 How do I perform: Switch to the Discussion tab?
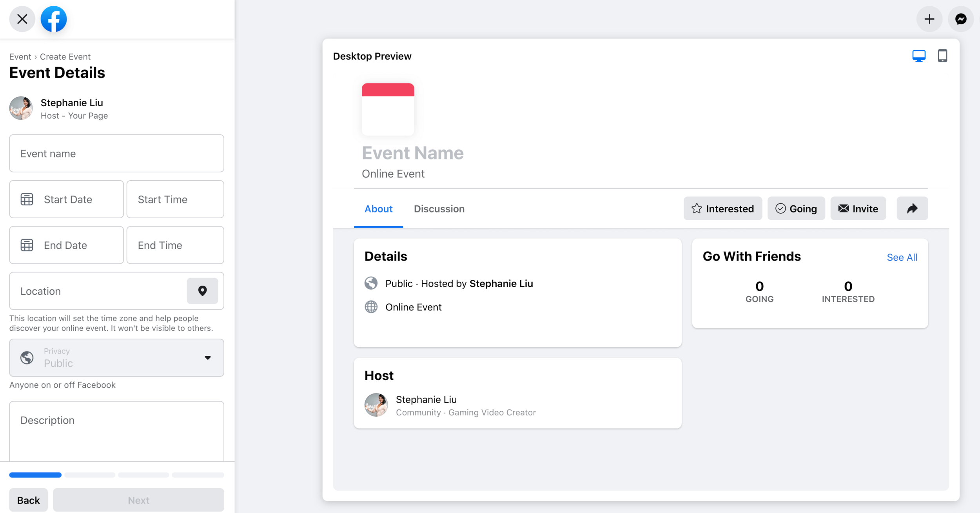[439, 209]
